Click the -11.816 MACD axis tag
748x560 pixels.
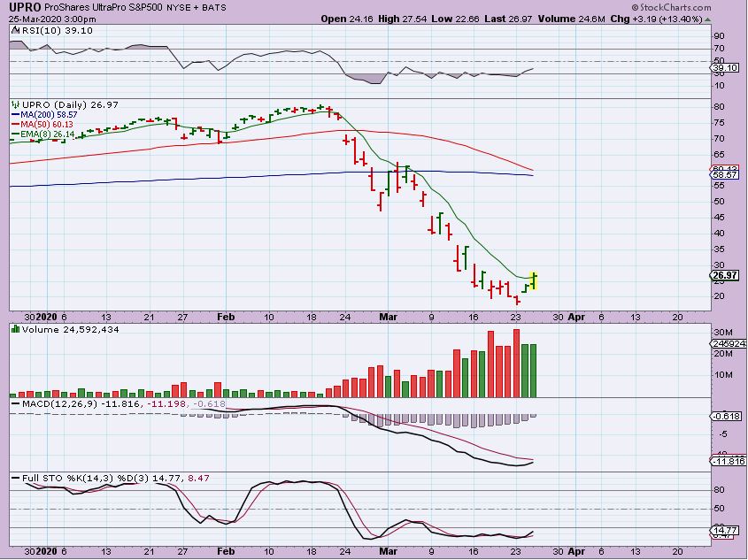728,461
